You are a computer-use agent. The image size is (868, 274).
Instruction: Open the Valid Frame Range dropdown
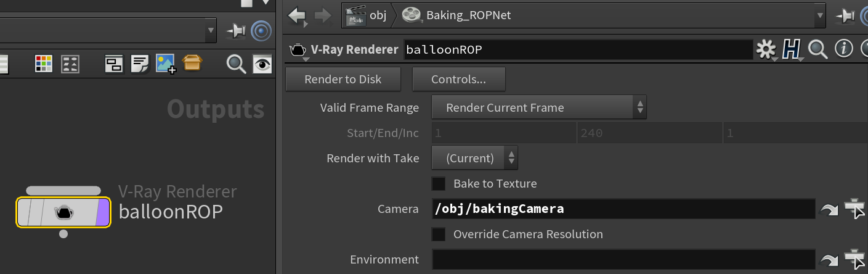click(x=538, y=107)
